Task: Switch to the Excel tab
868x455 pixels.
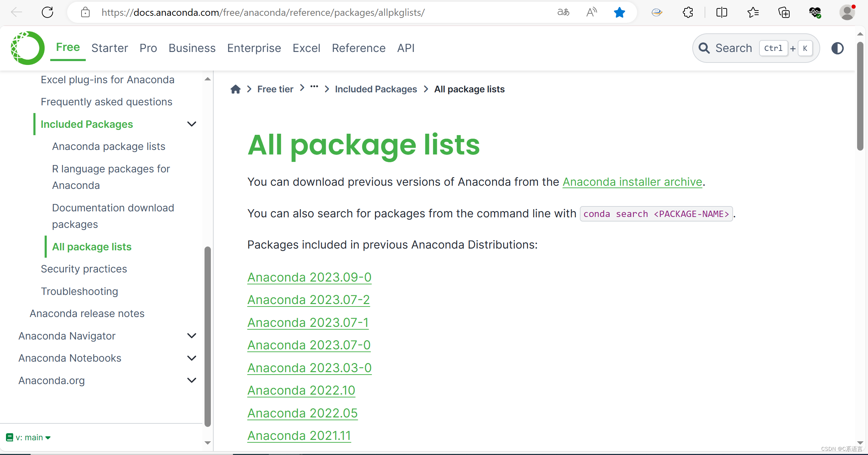Action: [306, 48]
